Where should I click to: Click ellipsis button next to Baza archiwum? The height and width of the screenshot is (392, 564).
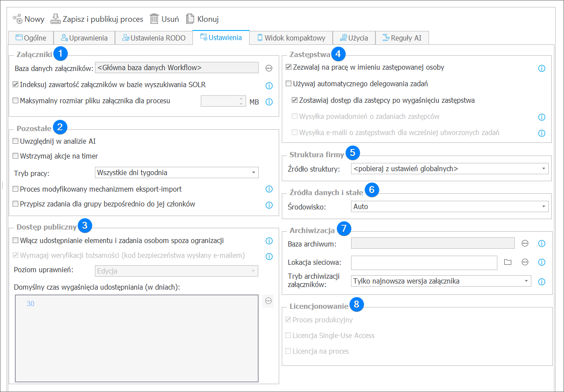point(525,243)
